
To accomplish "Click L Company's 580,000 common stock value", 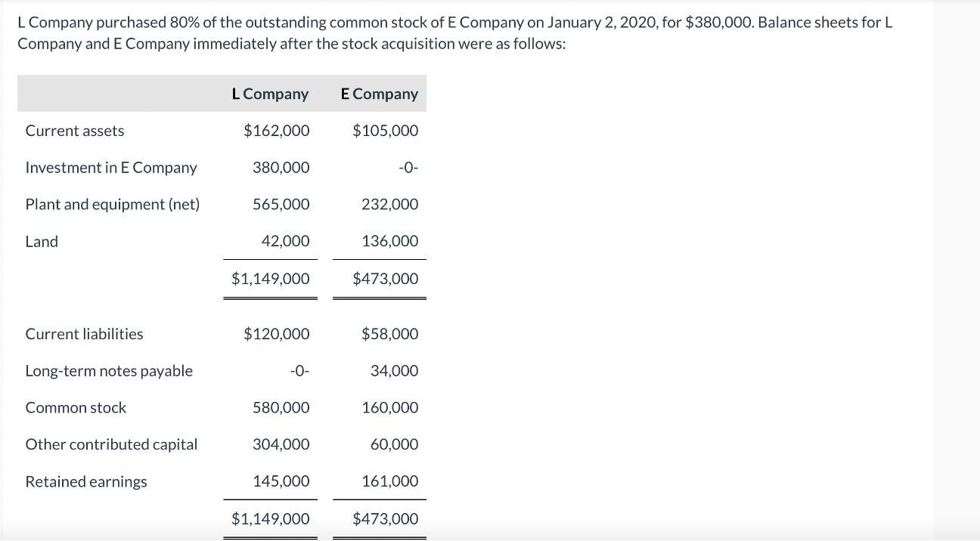I will tap(281, 408).
